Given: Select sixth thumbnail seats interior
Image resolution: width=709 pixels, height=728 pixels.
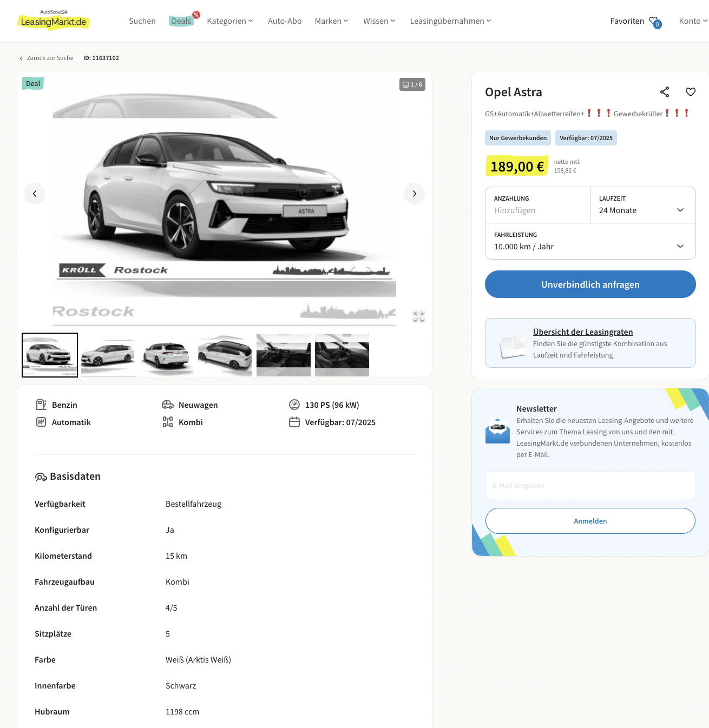Looking at the screenshot, I should click(342, 355).
